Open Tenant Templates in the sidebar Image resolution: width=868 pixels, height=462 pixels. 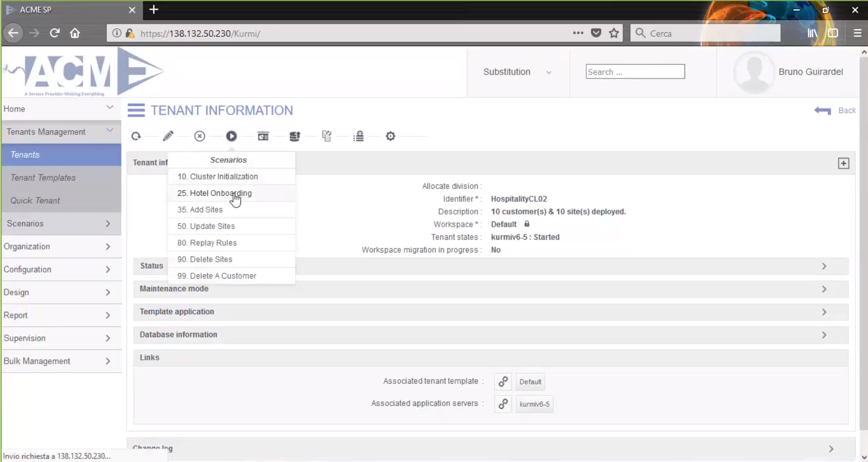point(43,178)
